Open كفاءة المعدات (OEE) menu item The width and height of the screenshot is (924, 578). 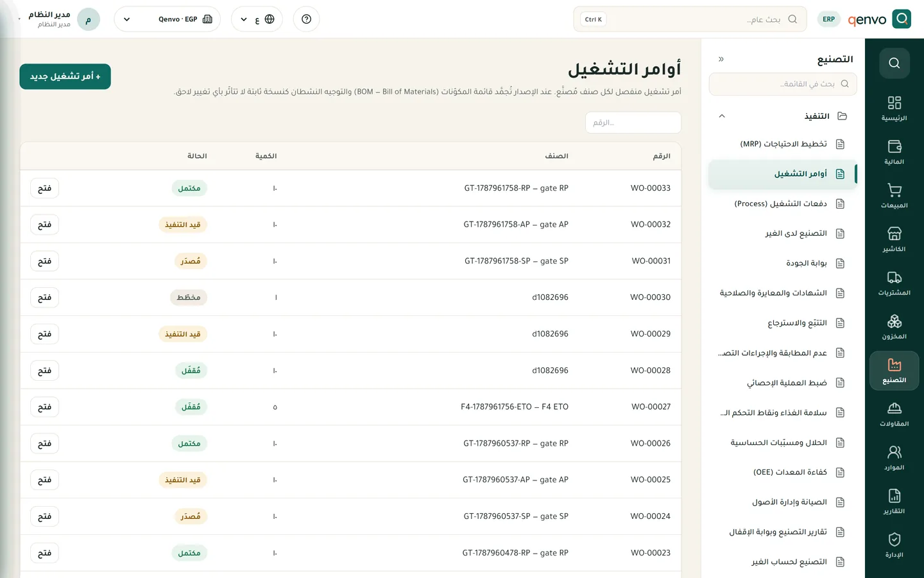coord(783,473)
